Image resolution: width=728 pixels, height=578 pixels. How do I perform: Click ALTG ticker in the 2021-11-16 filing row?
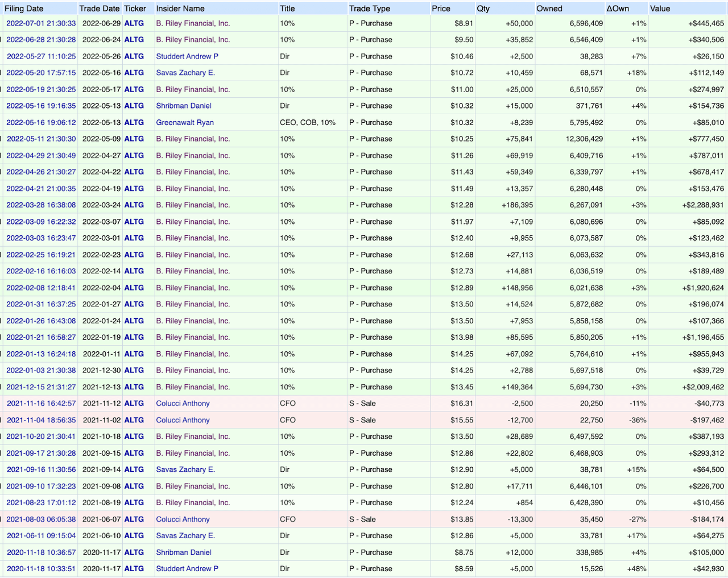point(134,404)
